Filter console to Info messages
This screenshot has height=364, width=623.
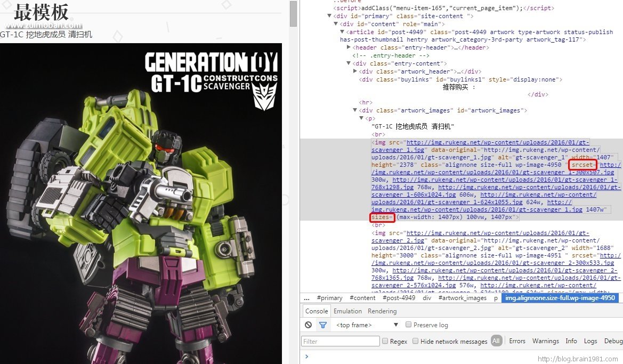point(571,341)
